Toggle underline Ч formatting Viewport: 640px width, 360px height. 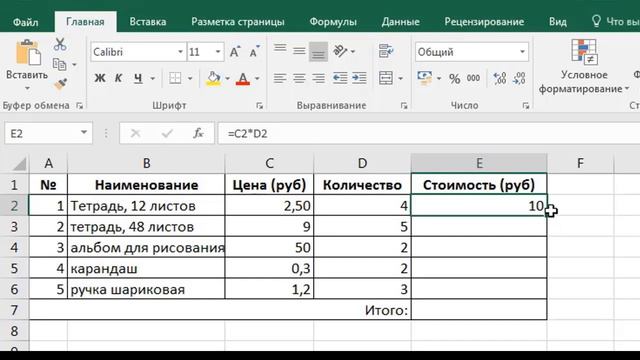pos(138,78)
